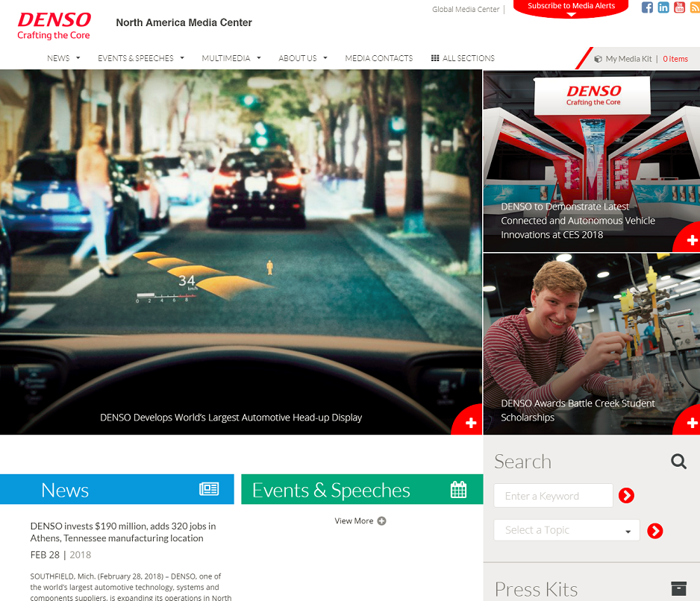Open DENSO Facebook page icon

tap(647, 7)
